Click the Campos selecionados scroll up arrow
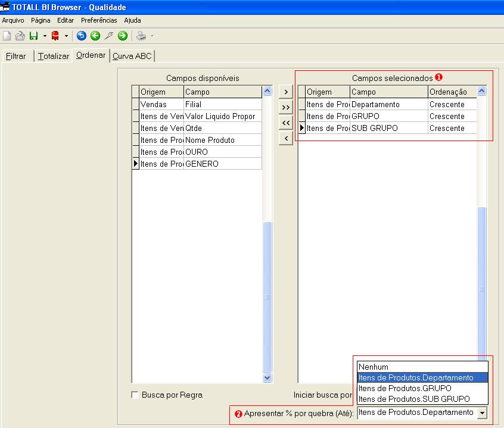Image resolution: width=504 pixels, height=428 pixels. tap(481, 91)
